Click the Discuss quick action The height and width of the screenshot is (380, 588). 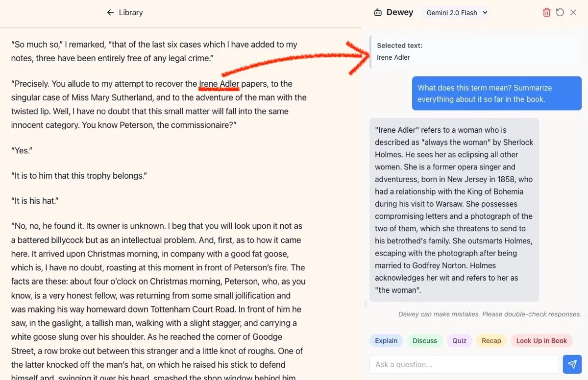[425, 341]
